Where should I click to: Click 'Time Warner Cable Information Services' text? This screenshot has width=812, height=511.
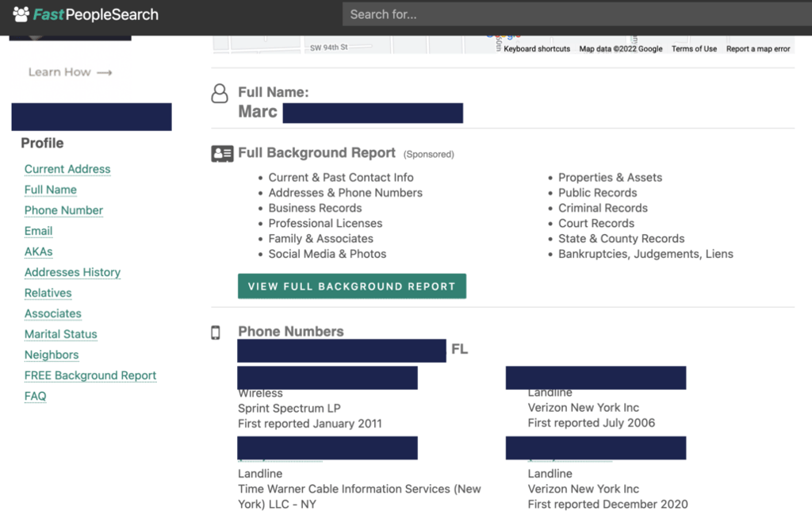[x=346, y=490]
